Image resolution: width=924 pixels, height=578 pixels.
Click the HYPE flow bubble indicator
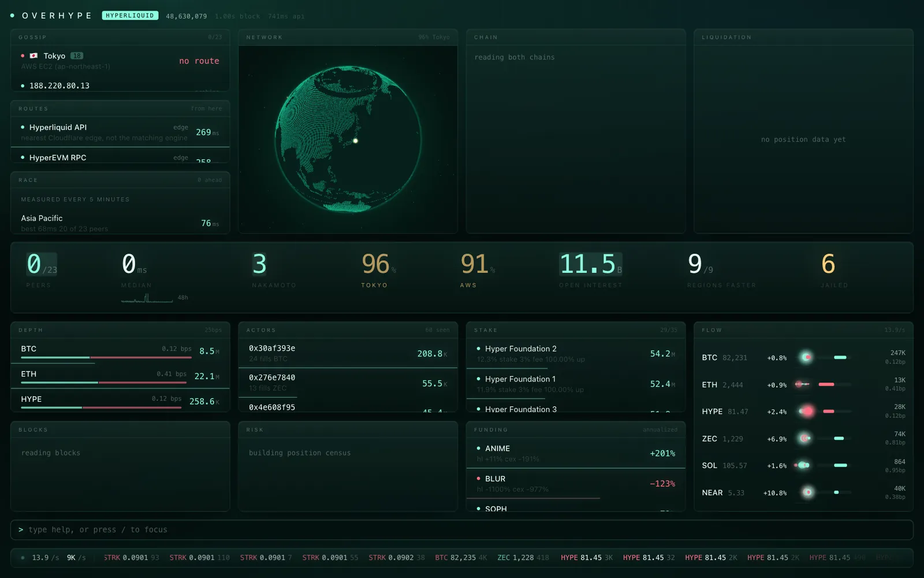[x=807, y=411]
